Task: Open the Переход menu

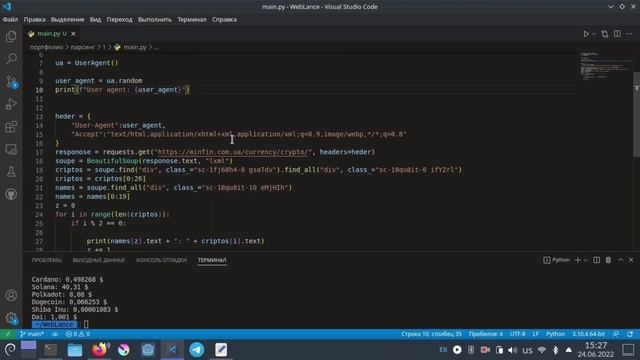Action: (x=119, y=19)
